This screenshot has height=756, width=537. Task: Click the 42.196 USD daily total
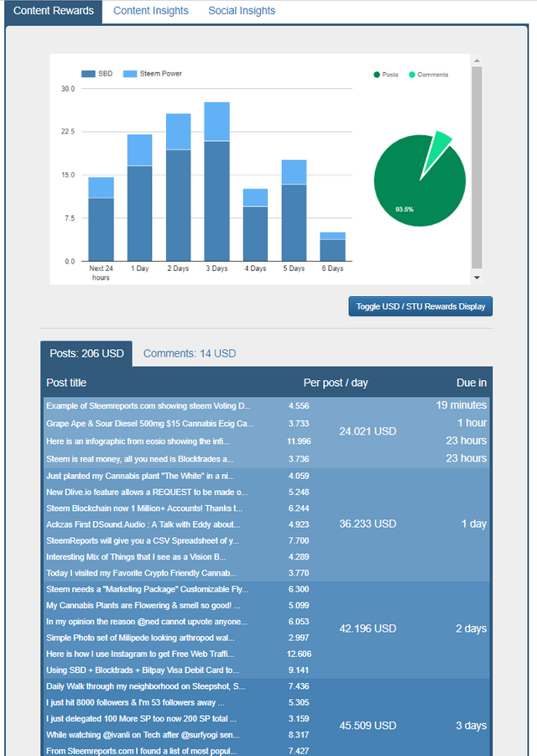pyautogui.click(x=368, y=628)
